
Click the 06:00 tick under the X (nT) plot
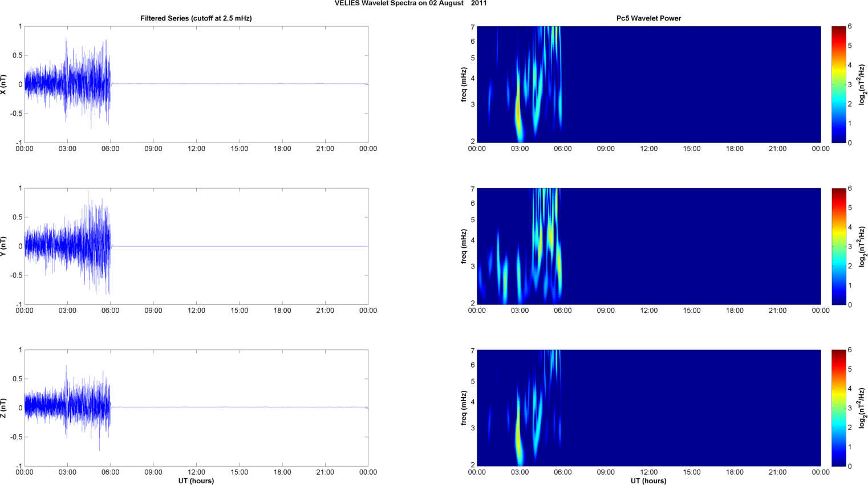(110, 149)
